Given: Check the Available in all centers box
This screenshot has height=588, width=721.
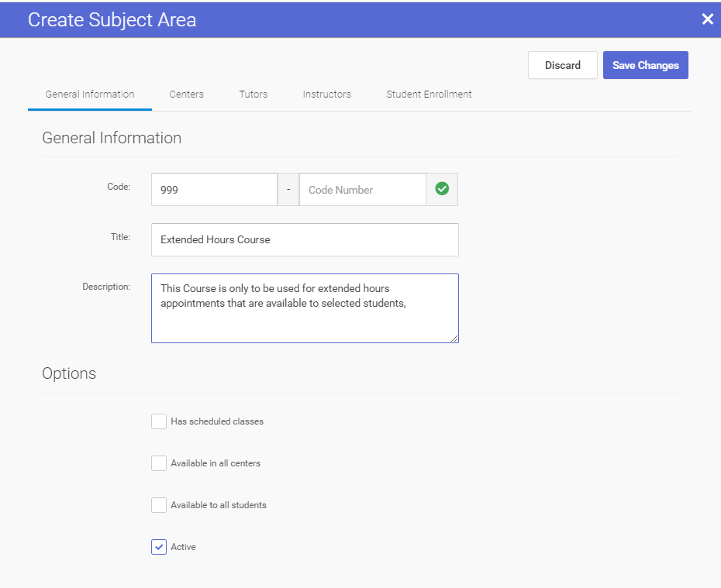Looking at the screenshot, I should point(159,463).
